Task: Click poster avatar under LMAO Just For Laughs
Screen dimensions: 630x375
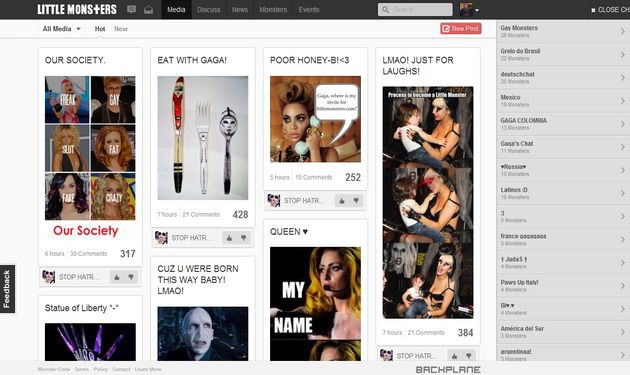Action: click(x=386, y=355)
